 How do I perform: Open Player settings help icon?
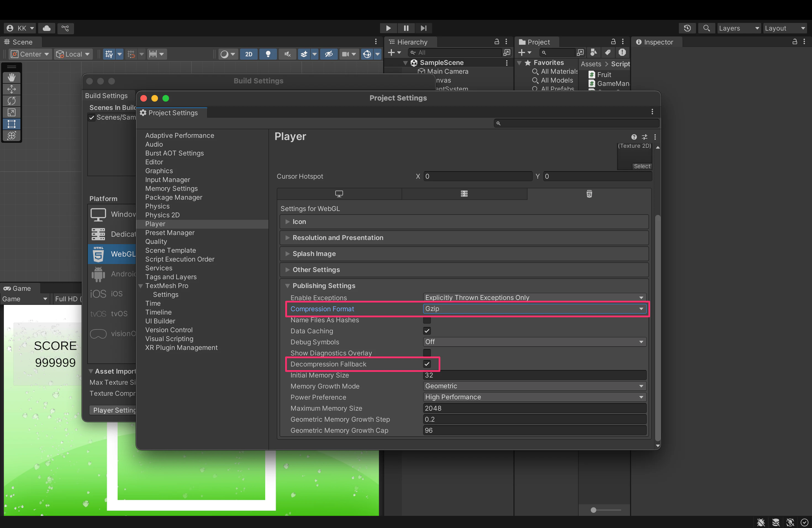point(634,137)
